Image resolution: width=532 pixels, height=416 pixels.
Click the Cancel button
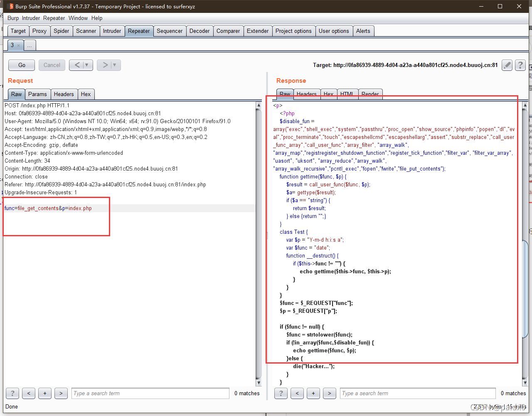(x=52, y=65)
